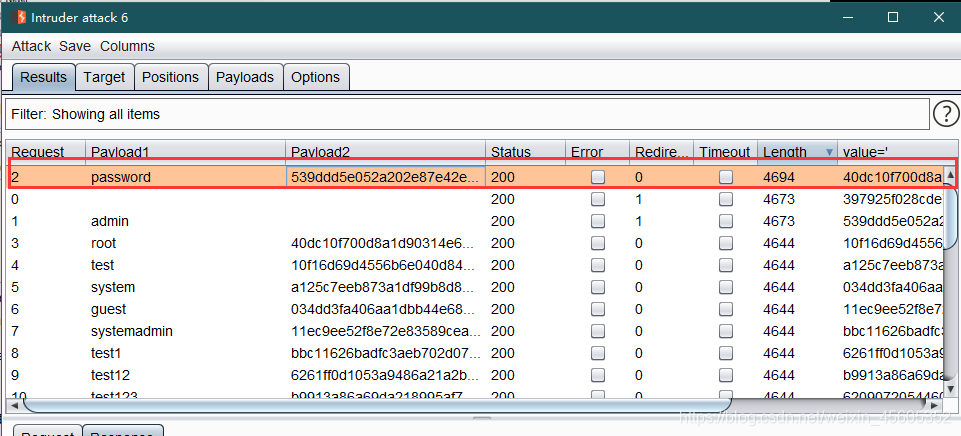Screen dimensions: 961x436
Task: Click the table's vertical scrollbar down arrow
Action: pyautogui.click(x=951, y=388)
